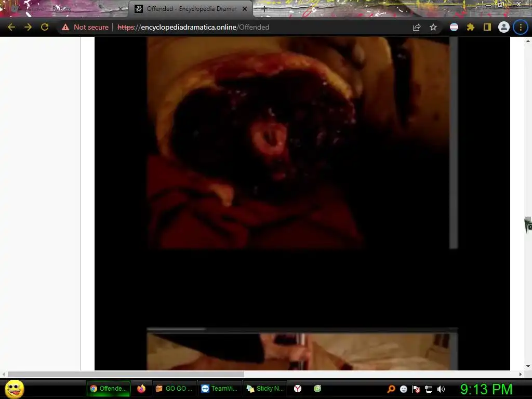The width and height of the screenshot is (532, 399).
Task: Minimize the Chrome window
Action: (488, 5)
